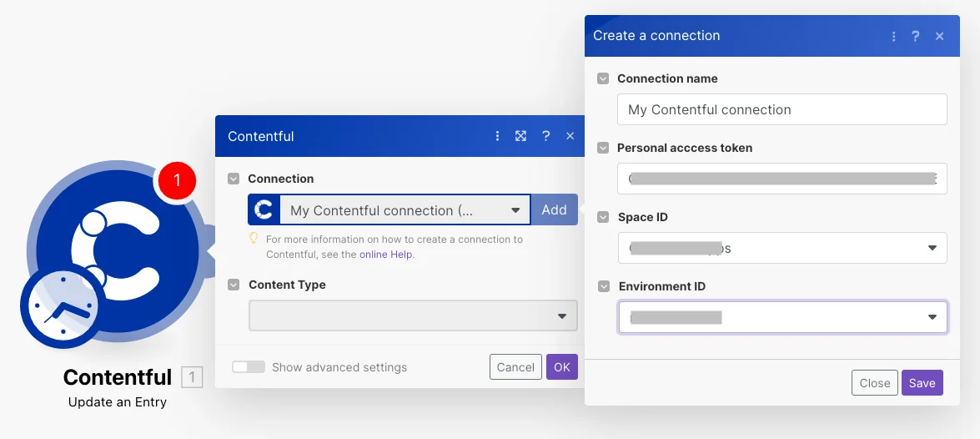Click the lightbulb hint icon
980x439 pixels.
click(253, 238)
